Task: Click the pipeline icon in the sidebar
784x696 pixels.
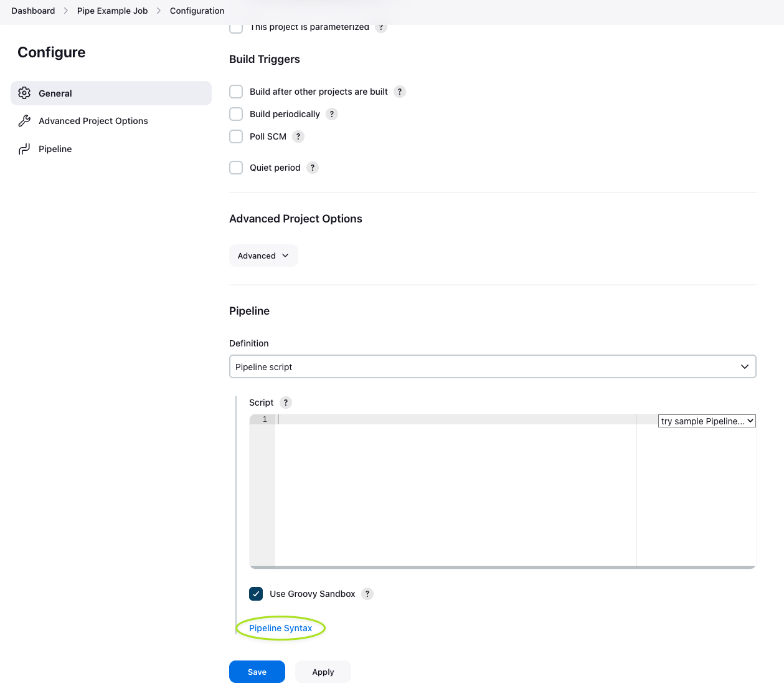Action: pyautogui.click(x=24, y=148)
